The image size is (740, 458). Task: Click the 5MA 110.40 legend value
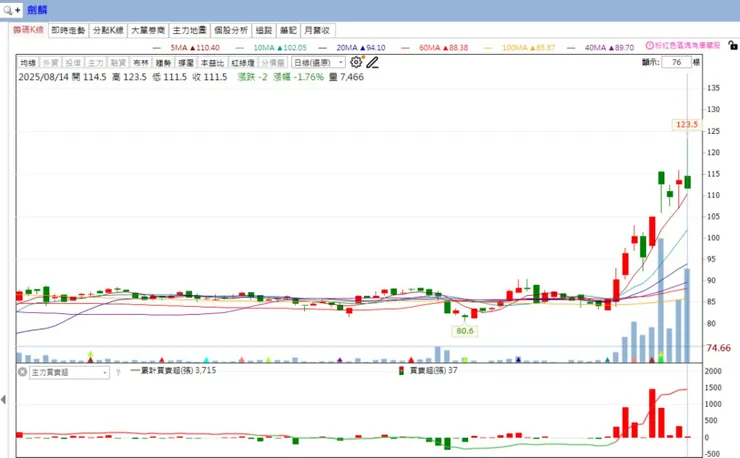coord(195,48)
